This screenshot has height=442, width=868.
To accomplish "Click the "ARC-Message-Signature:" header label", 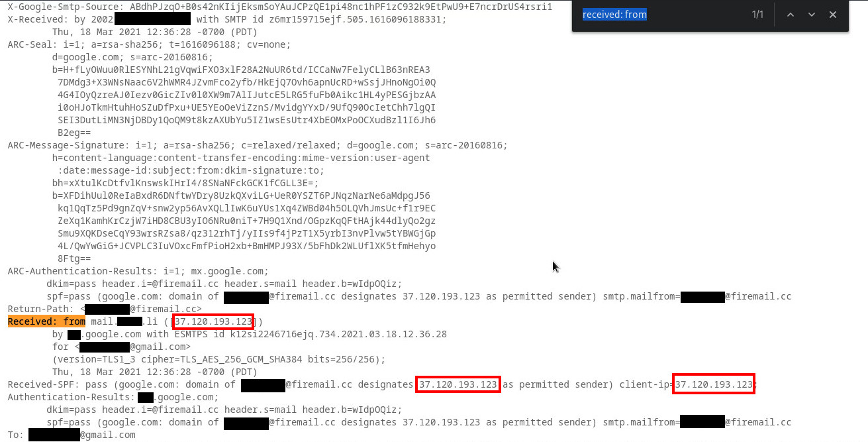I will point(69,145).
